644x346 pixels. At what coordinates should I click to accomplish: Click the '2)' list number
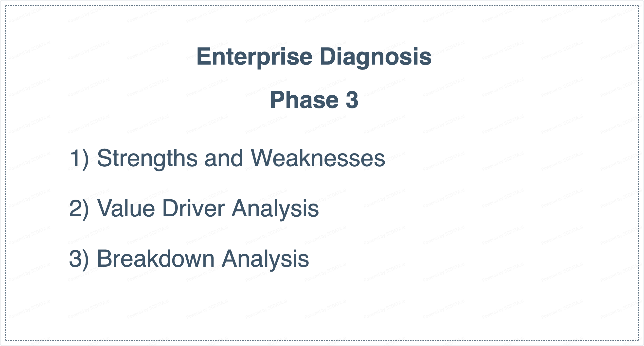point(79,208)
